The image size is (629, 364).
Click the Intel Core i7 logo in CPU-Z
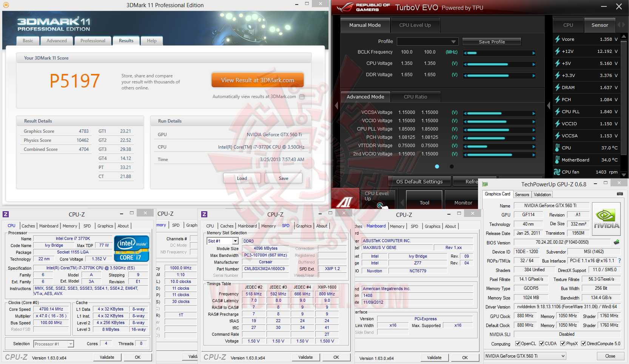131,249
